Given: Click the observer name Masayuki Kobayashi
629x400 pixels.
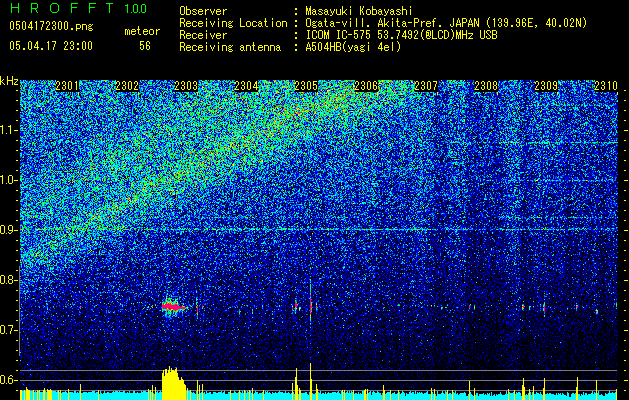Looking at the screenshot, I should (359, 11).
